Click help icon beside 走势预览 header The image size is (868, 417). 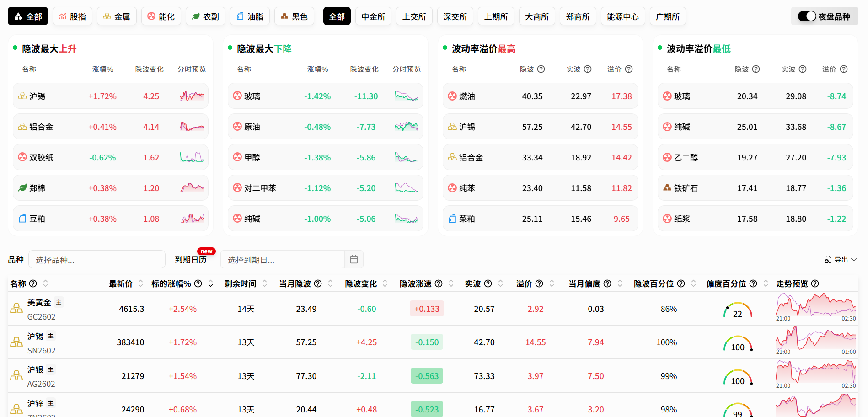coord(815,283)
